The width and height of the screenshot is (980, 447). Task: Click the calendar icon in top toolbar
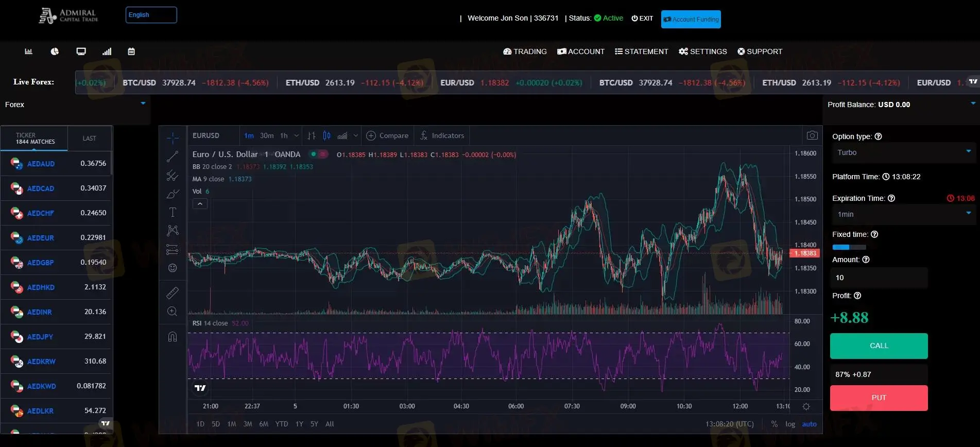[131, 51]
